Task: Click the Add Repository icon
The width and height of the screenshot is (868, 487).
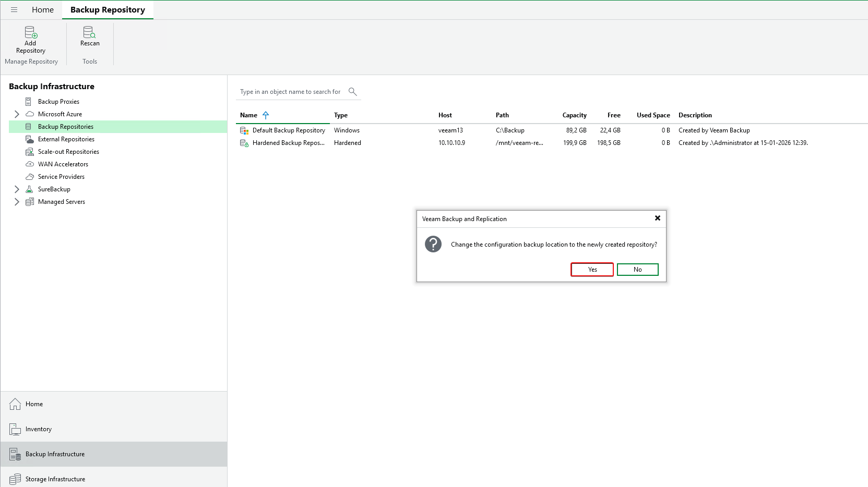Action: [31, 33]
